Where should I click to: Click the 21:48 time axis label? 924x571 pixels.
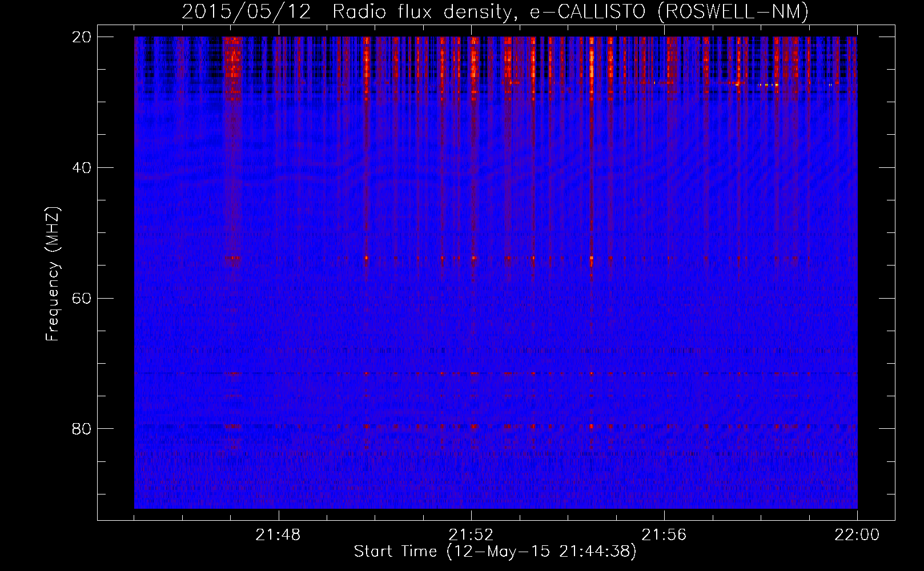pyautogui.click(x=278, y=535)
